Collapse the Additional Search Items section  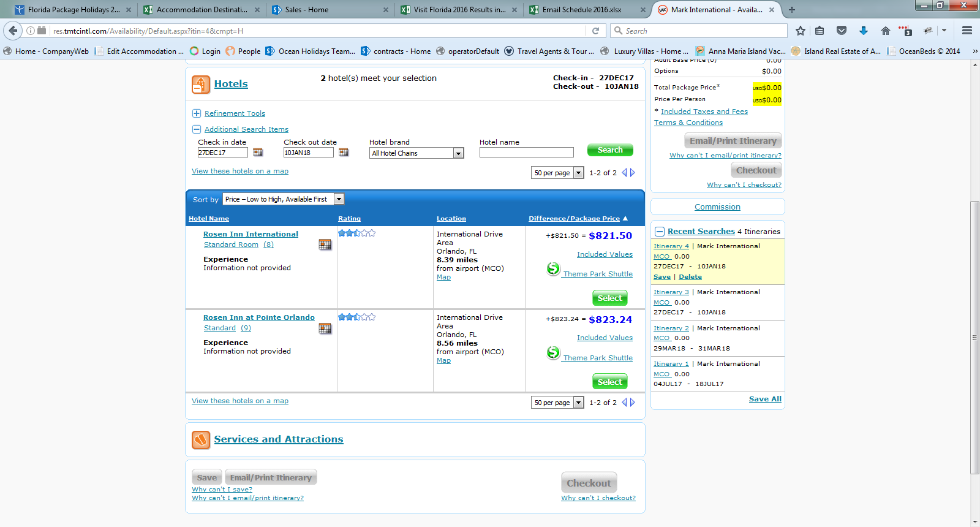[197, 129]
